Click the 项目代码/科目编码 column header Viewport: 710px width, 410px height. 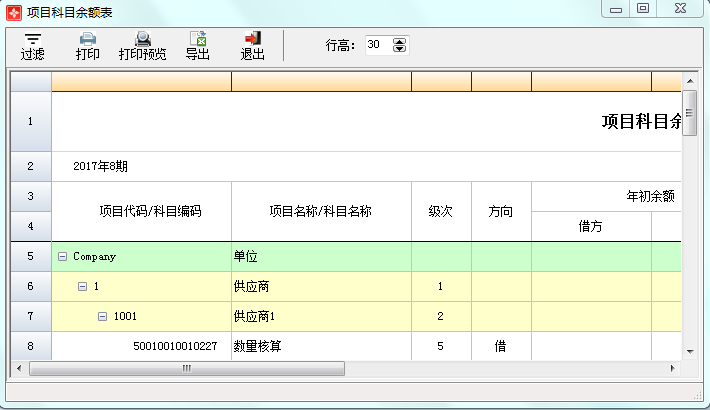tap(142, 211)
